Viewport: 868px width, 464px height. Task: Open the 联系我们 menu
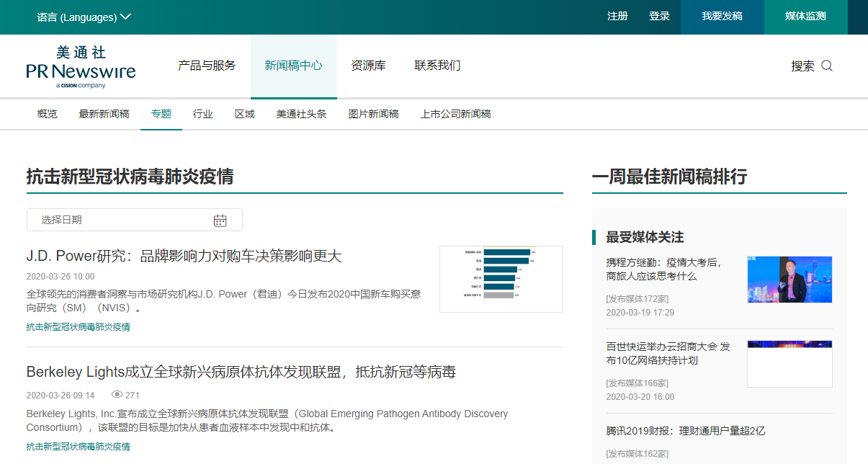click(437, 66)
